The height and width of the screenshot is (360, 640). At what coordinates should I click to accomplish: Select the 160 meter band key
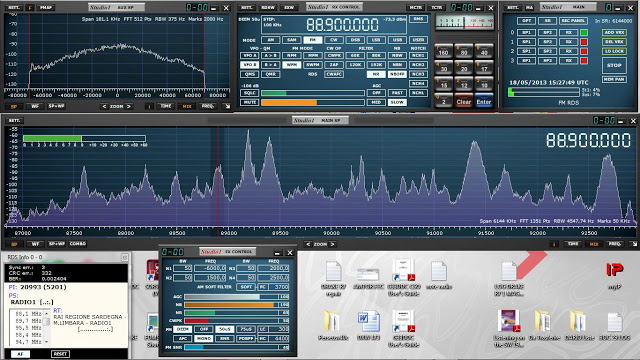pyautogui.click(x=444, y=51)
